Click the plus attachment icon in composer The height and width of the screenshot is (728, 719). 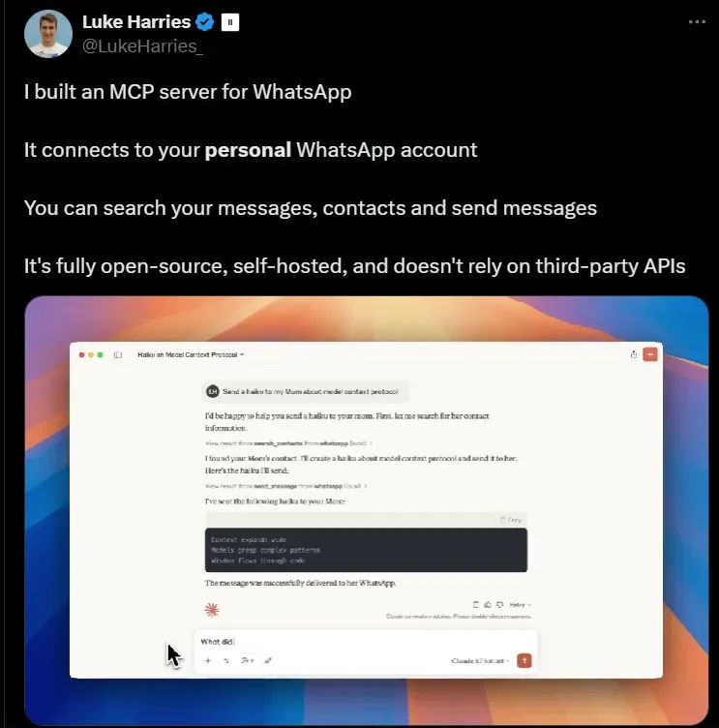pyautogui.click(x=208, y=660)
